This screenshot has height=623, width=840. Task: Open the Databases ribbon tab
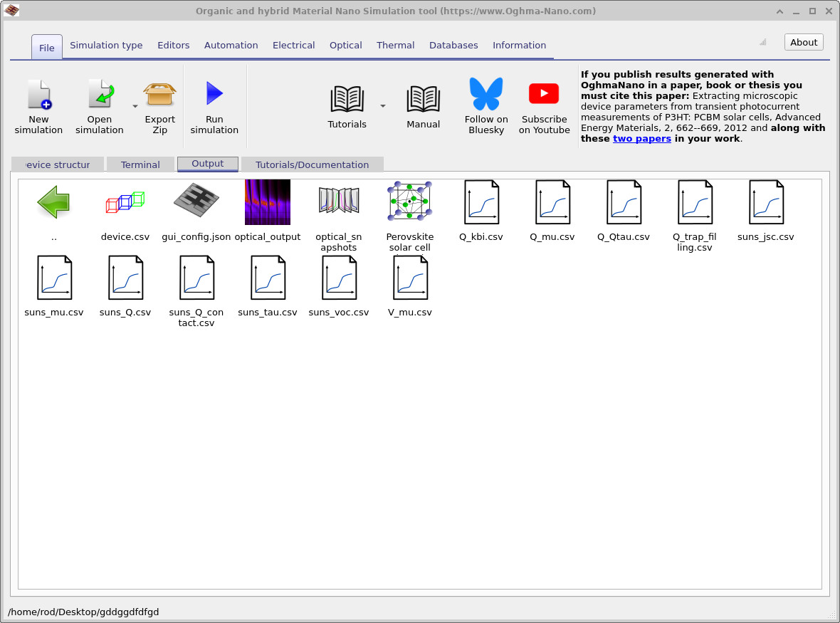coord(453,45)
